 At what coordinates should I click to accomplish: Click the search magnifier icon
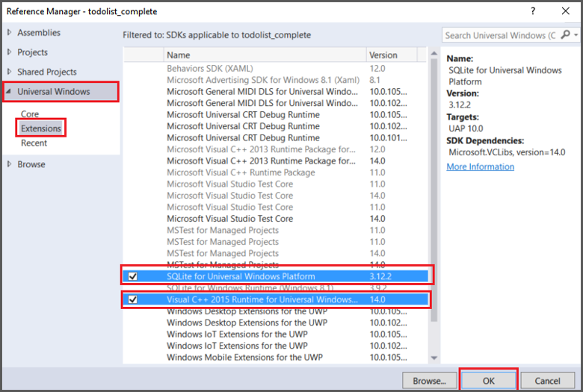click(x=565, y=35)
